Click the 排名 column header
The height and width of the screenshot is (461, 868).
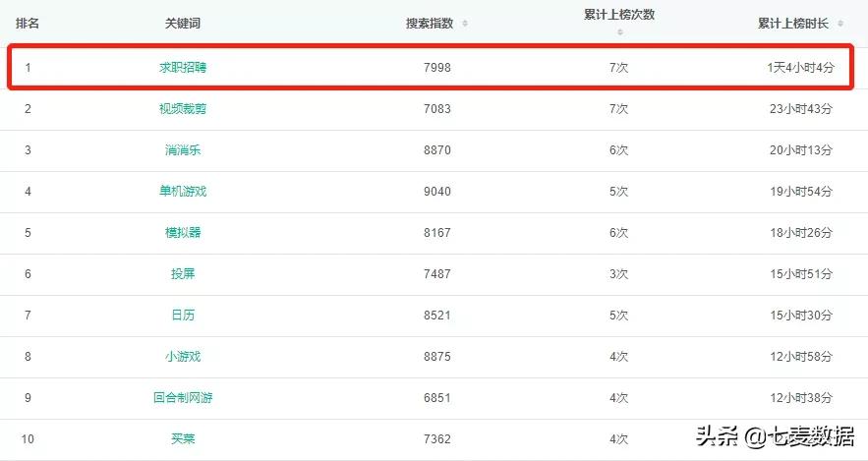coord(28,23)
